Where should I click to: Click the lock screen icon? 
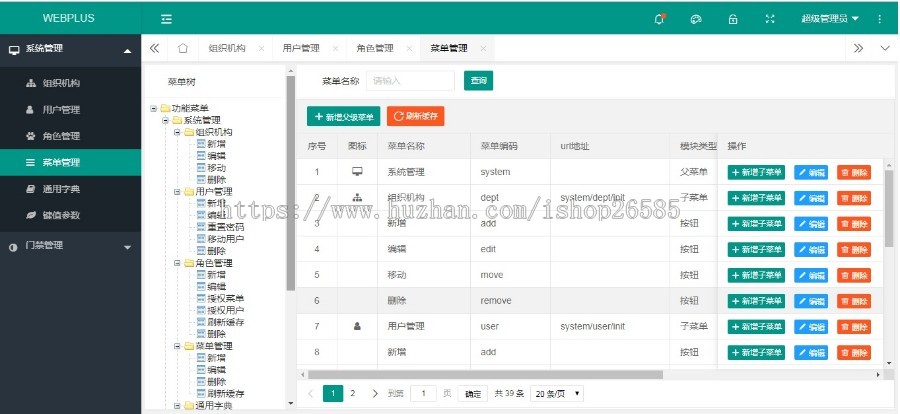(733, 18)
